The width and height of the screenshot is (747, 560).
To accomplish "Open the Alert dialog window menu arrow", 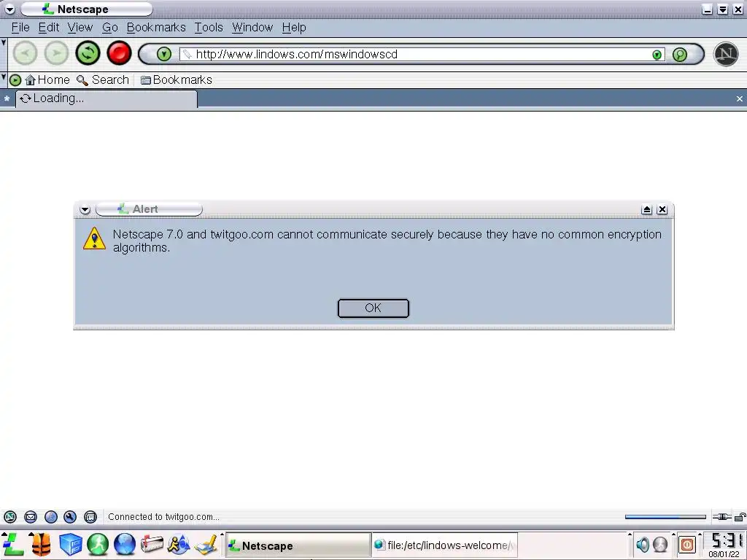I will click(x=85, y=209).
